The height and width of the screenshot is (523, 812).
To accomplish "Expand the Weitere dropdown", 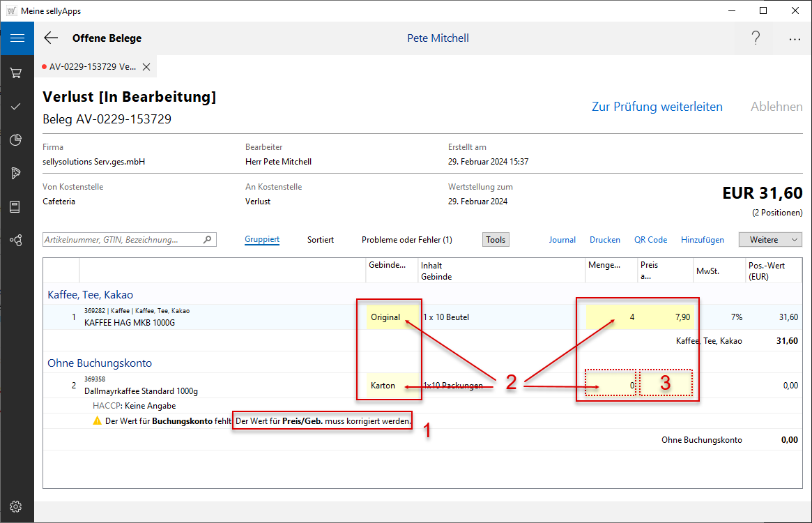I will tap(770, 240).
